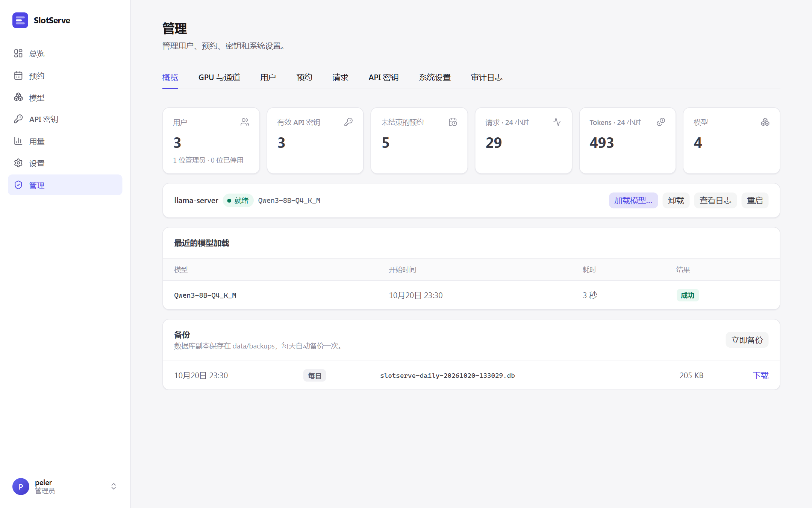Viewport: 812px width, 508px height.
Task: Open the 总览 dashboard icon in sidebar
Action: pos(18,53)
